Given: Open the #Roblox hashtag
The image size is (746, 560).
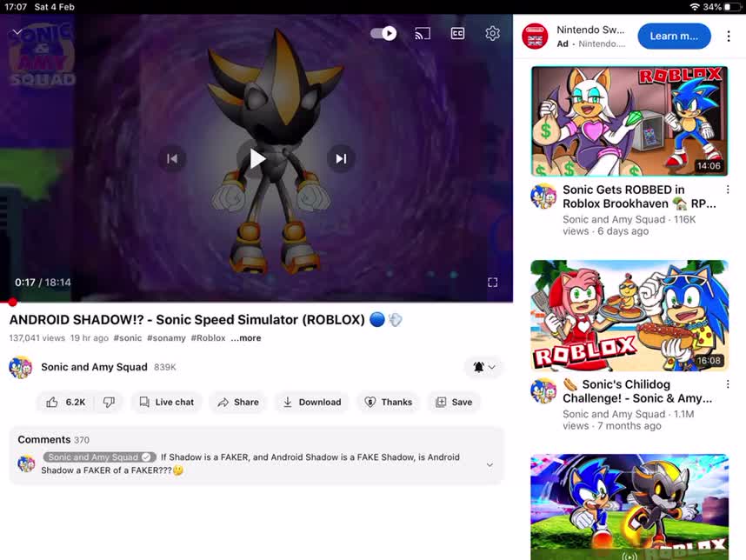Looking at the screenshot, I should pyautogui.click(x=208, y=337).
